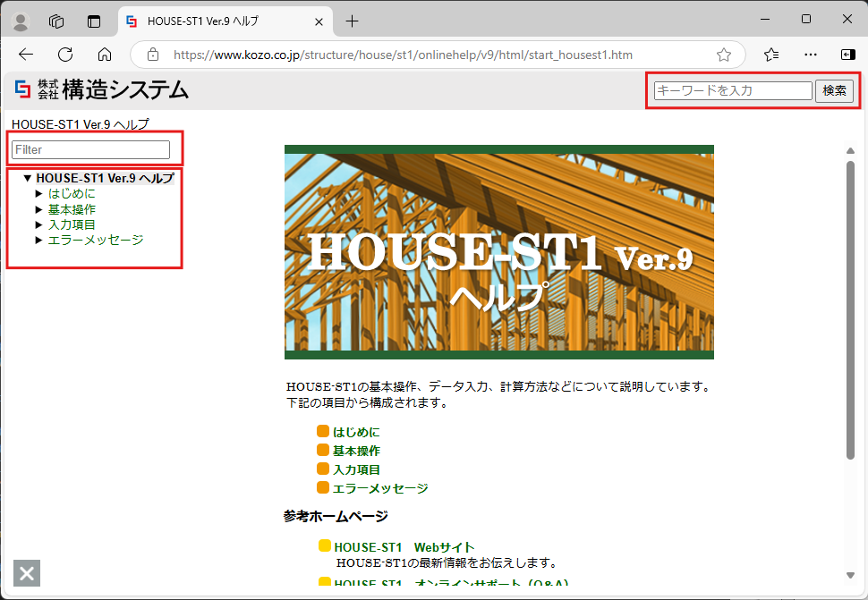The image size is (868, 600).
Task: Click the content vertical scrollbar thumb
Action: [x=851, y=309]
